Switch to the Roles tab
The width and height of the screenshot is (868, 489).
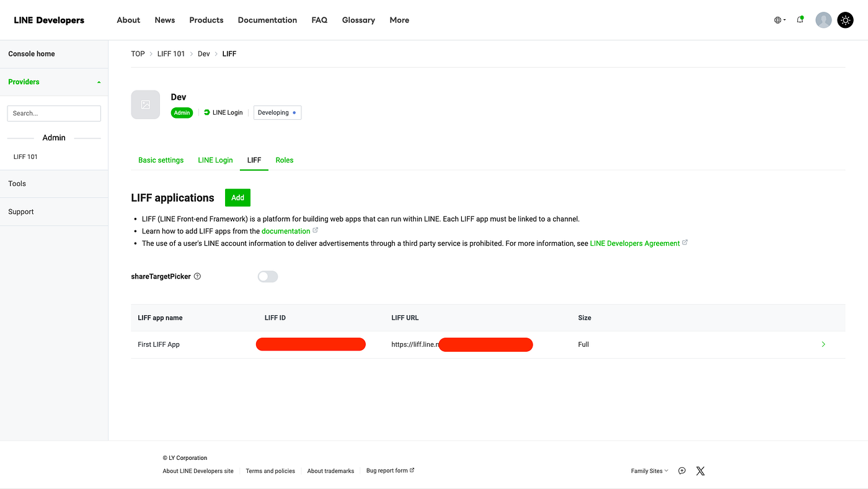[285, 160]
